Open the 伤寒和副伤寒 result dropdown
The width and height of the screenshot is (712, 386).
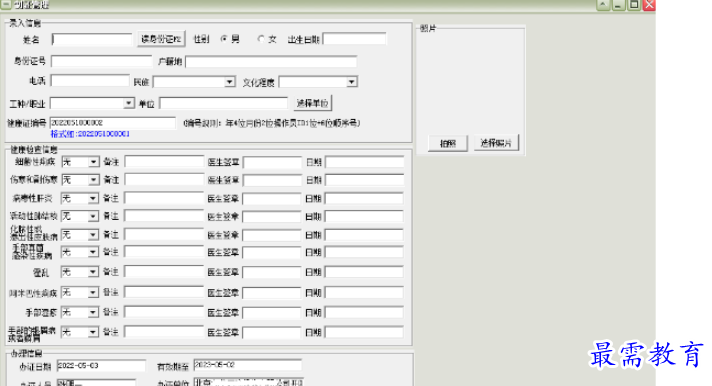point(94,180)
